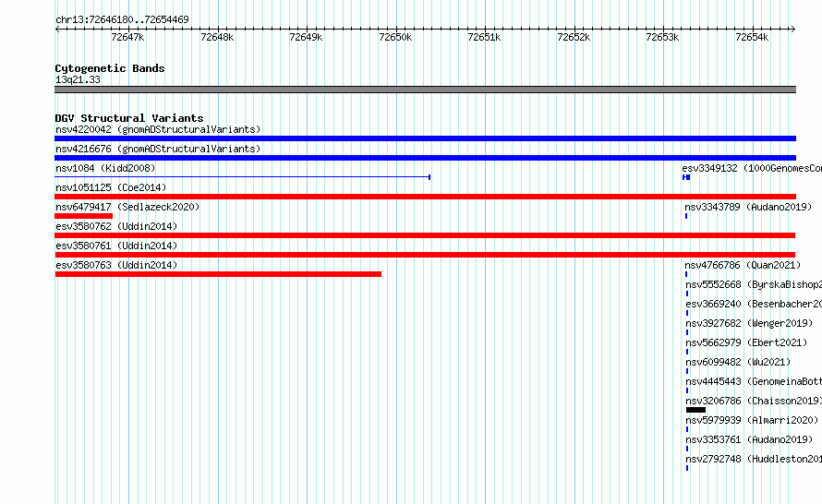This screenshot has height=504, width=822.
Task: Click the Cytogenetic Bands track title
Action: tap(110, 68)
